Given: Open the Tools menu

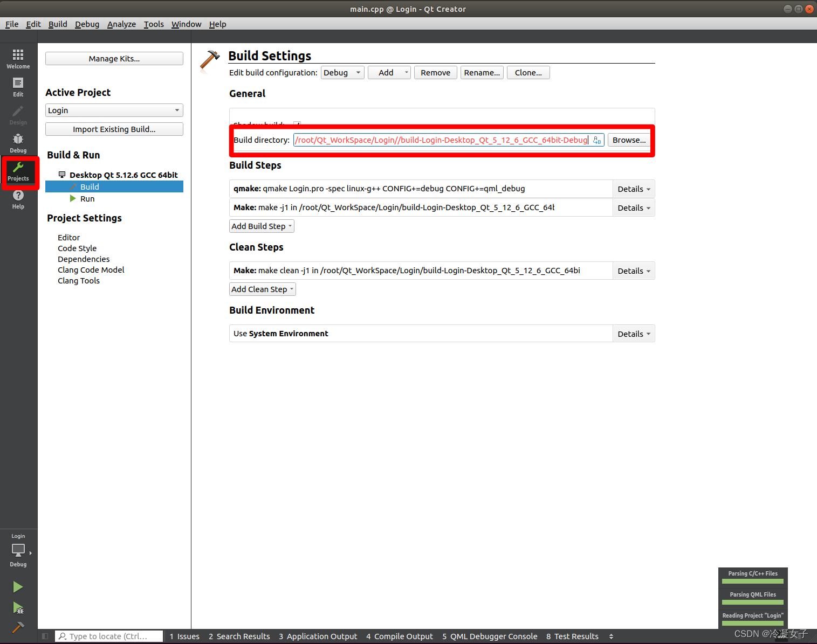Looking at the screenshot, I should (x=154, y=24).
